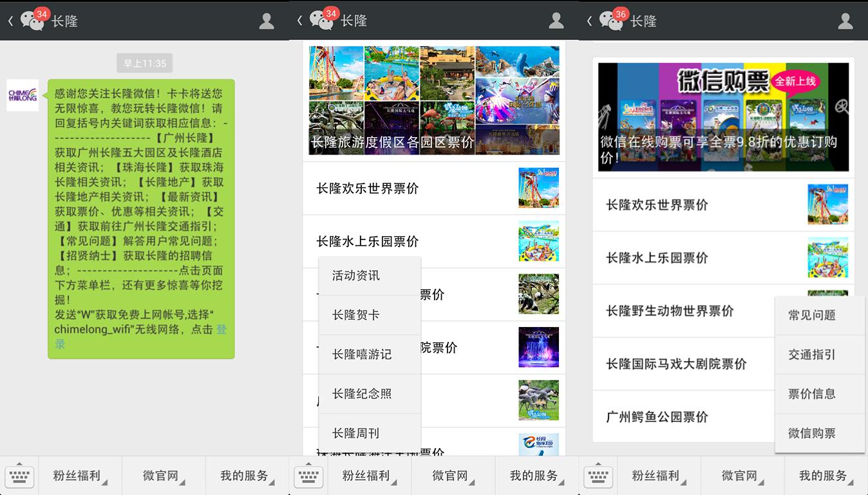868x495 pixels.
Task: Expand 我的服务 menu on the welcome message screen
Action: click(247, 476)
